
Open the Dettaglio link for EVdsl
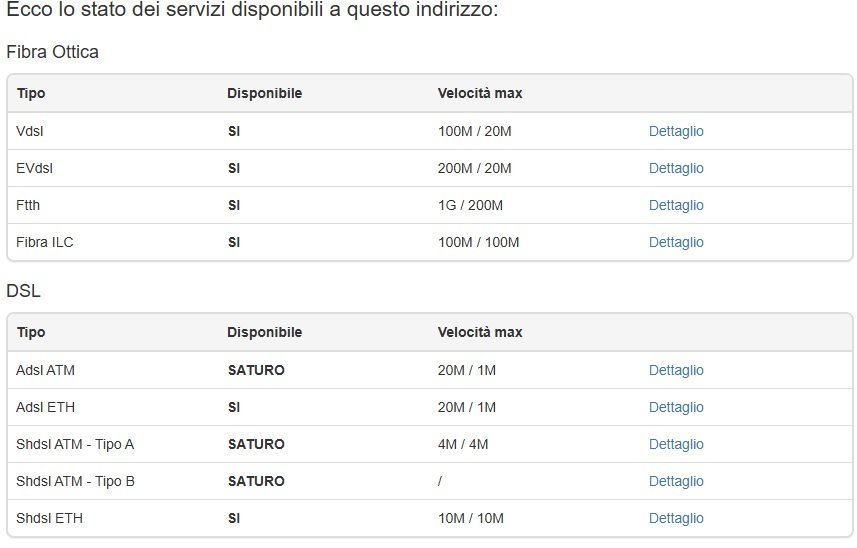(x=676, y=168)
